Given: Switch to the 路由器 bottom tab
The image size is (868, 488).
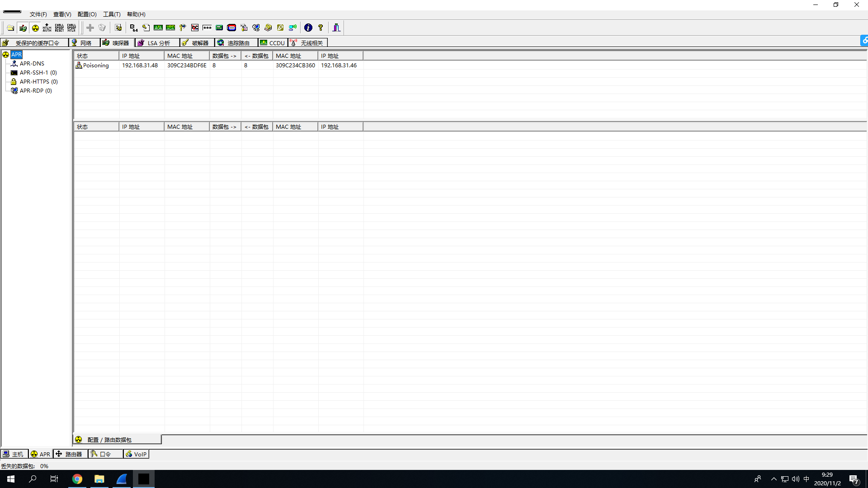Looking at the screenshot, I should tap(70, 454).
